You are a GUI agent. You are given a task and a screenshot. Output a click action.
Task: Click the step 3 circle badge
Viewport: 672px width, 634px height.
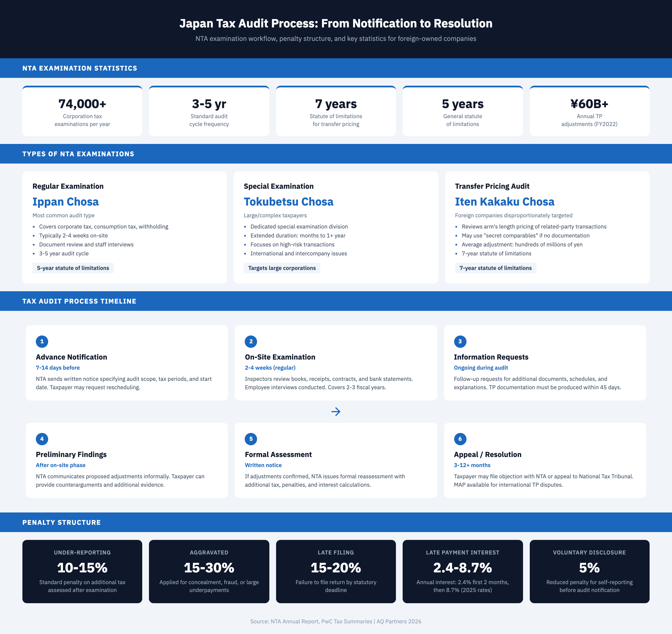[460, 342]
